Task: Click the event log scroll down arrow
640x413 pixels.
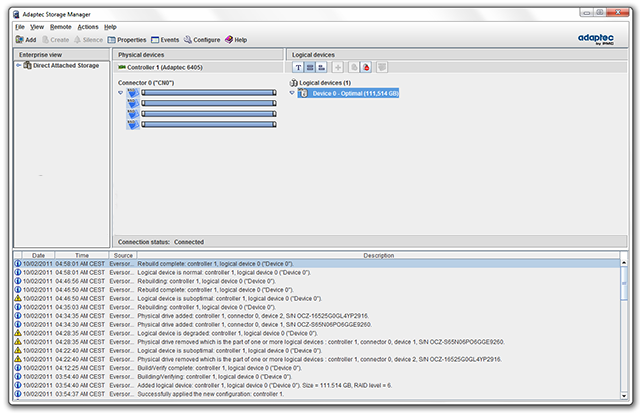Action: [x=624, y=396]
